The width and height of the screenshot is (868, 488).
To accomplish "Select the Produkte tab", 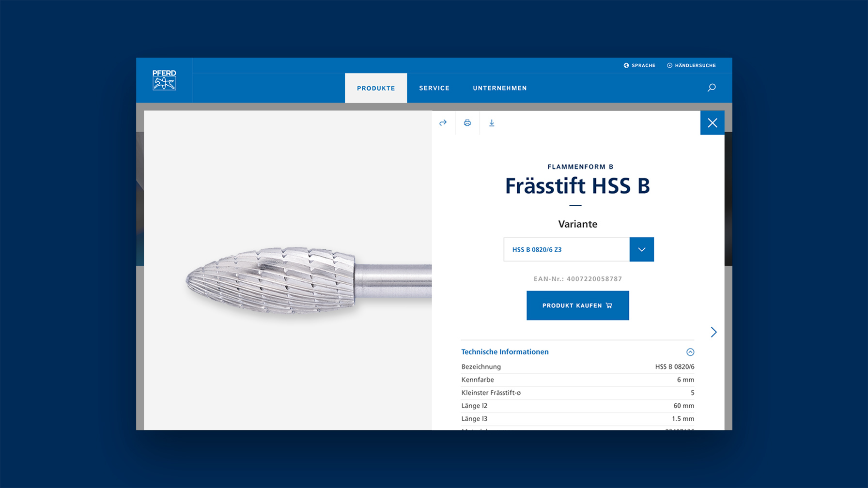I will (376, 88).
